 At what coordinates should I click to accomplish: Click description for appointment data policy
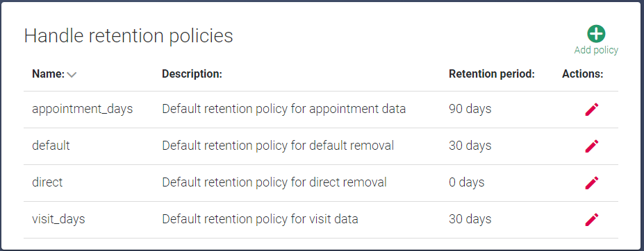coord(284,109)
